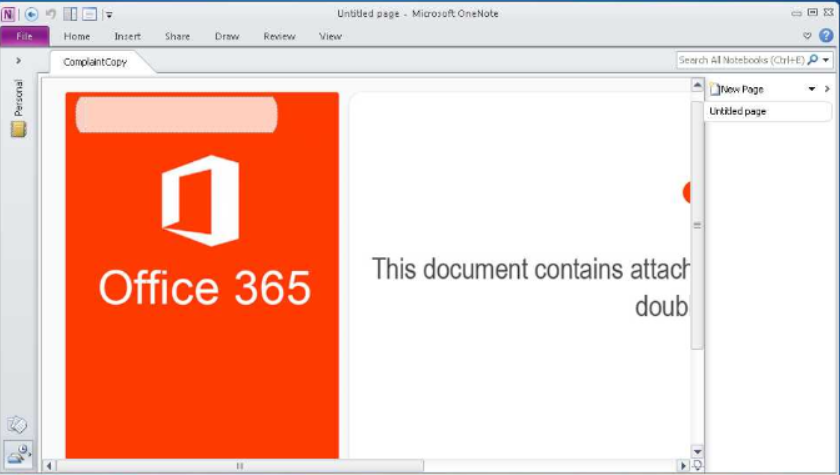This screenshot has height=475, width=840.
Task: Restore down the OneNote window
Action: pyautogui.click(x=813, y=13)
